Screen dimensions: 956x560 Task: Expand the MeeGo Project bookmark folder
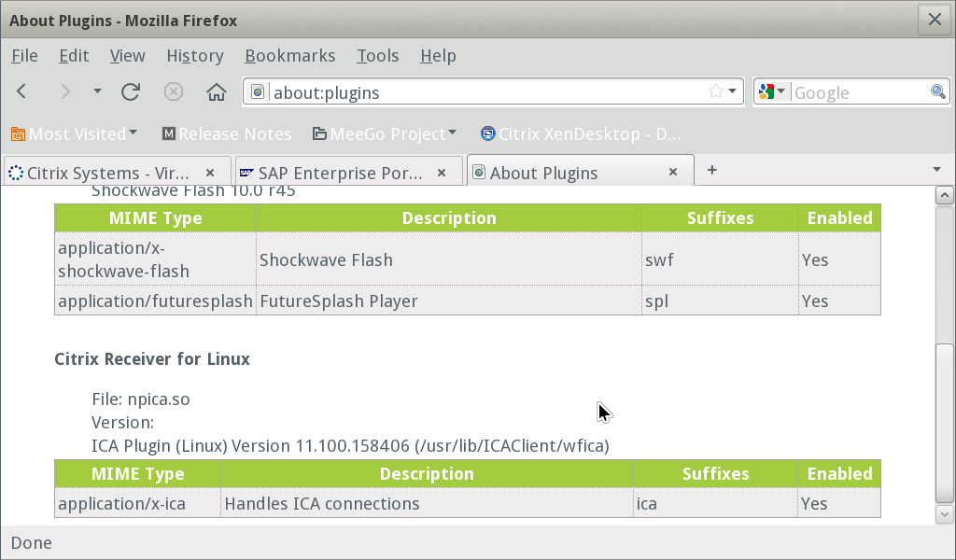coord(385,134)
